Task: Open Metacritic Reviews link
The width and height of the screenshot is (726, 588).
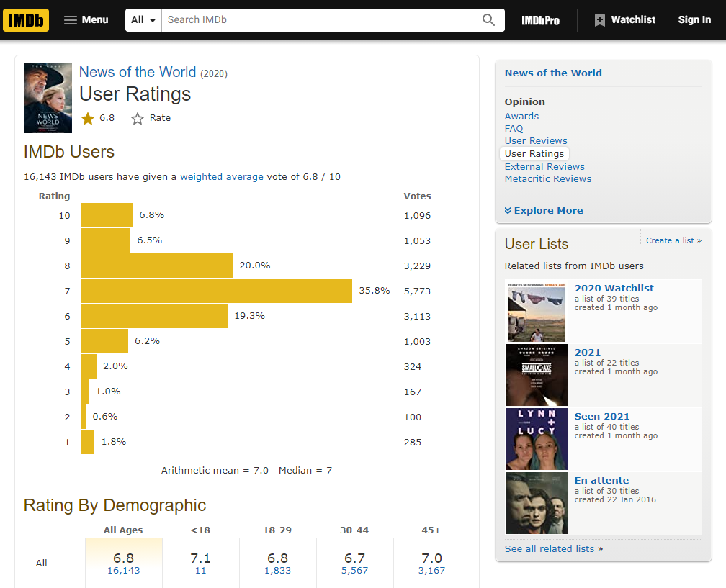Action: tap(547, 178)
